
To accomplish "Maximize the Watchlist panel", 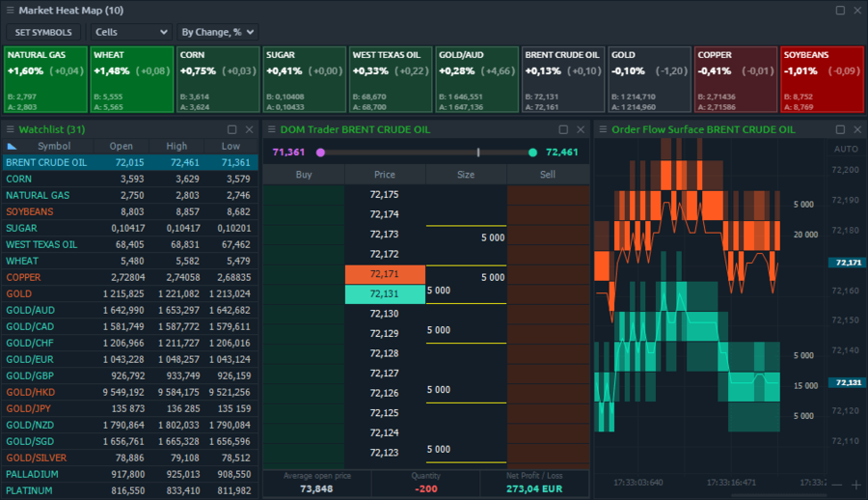I will 231,129.
